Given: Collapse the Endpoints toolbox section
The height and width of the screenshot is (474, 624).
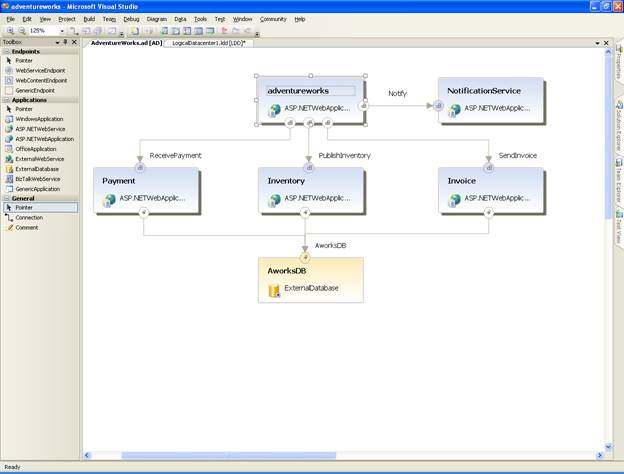Looking at the screenshot, I should coord(6,51).
